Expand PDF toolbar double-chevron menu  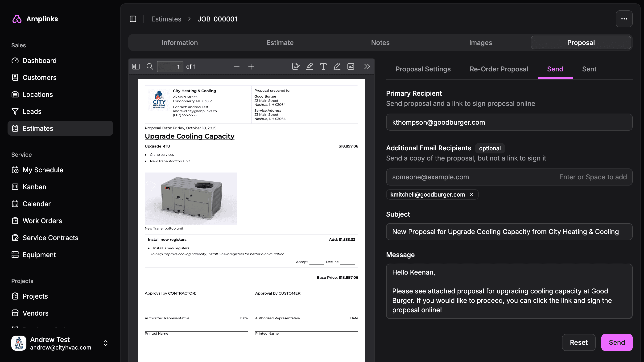(367, 66)
